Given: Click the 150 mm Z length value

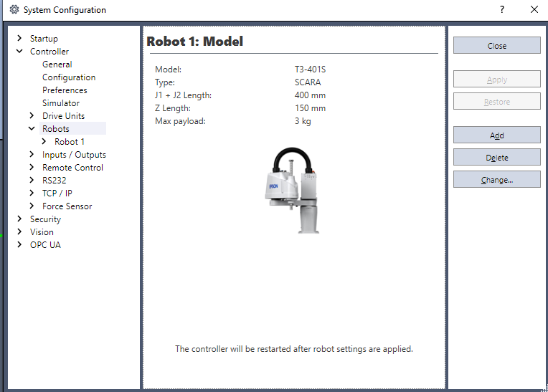Looking at the screenshot, I should point(310,108).
